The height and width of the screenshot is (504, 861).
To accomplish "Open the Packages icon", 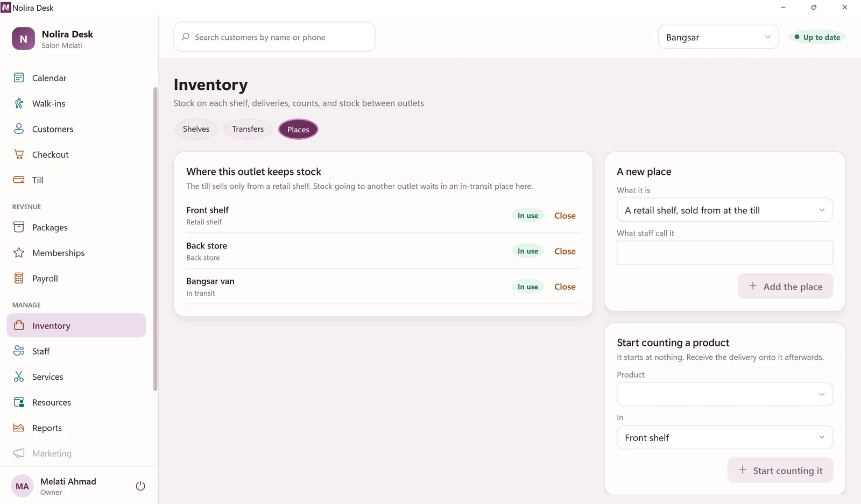I will (19, 227).
